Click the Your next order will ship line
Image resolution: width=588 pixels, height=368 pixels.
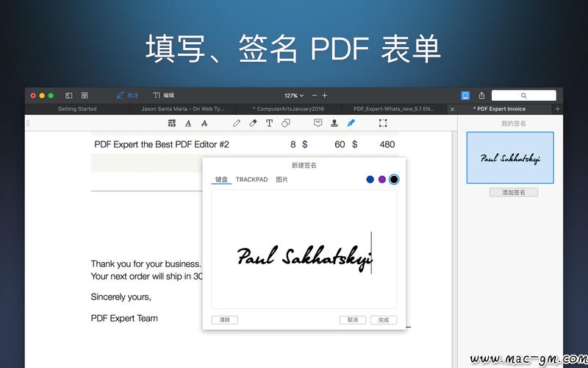click(146, 277)
